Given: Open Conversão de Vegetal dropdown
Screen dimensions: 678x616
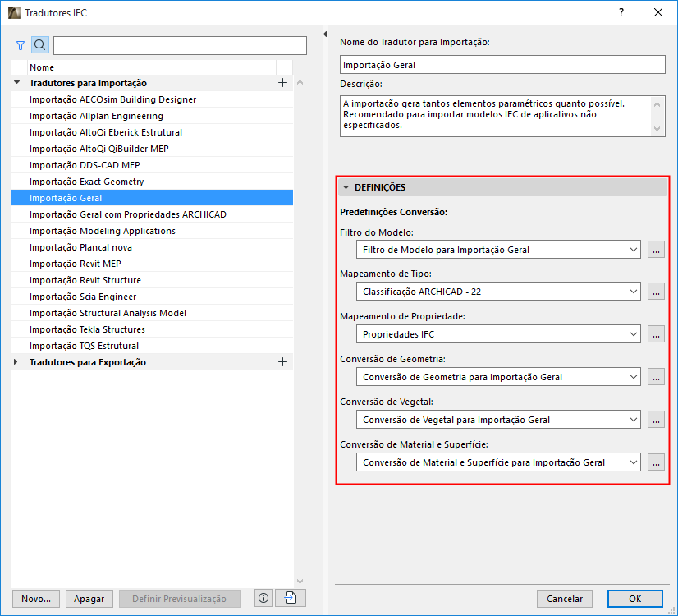Looking at the screenshot, I should coord(498,420).
